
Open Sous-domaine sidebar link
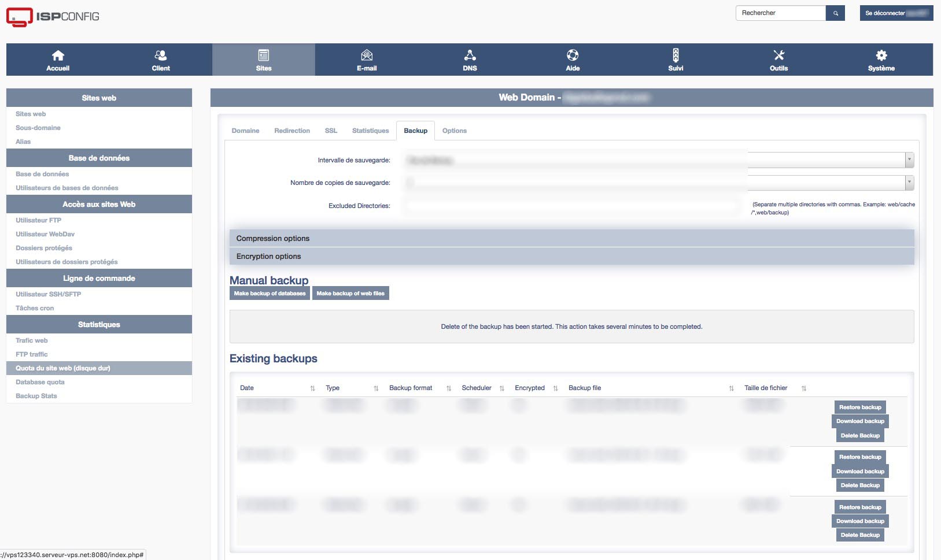click(x=38, y=128)
